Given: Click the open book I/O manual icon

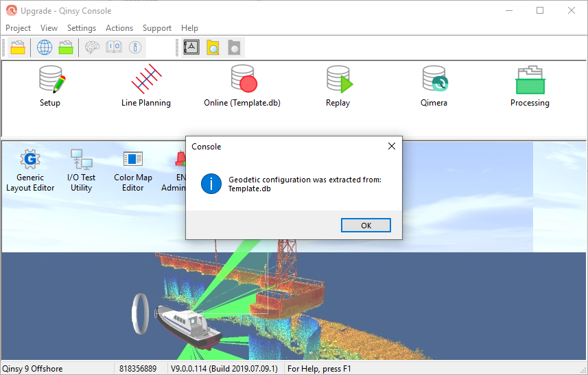Looking at the screenshot, I should (x=114, y=47).
